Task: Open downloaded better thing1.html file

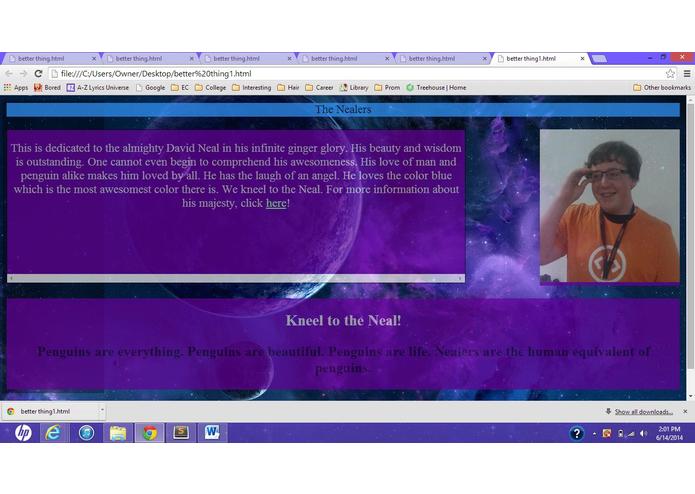Action: 50,411
